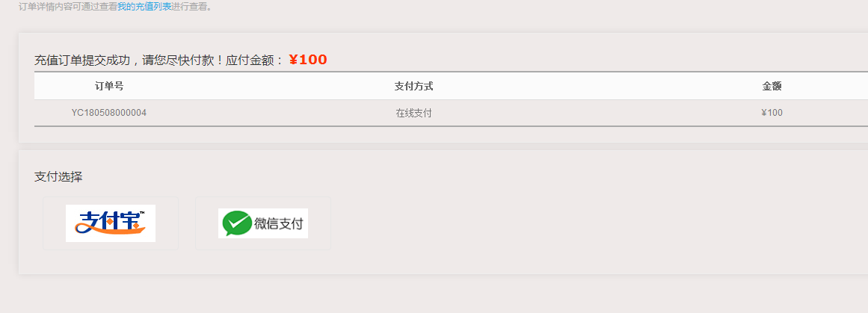The height and width of the screenshot is (313, 868).
Task: Choose the WeChat Pay (微信支付) logo
Action: [263, 223]
